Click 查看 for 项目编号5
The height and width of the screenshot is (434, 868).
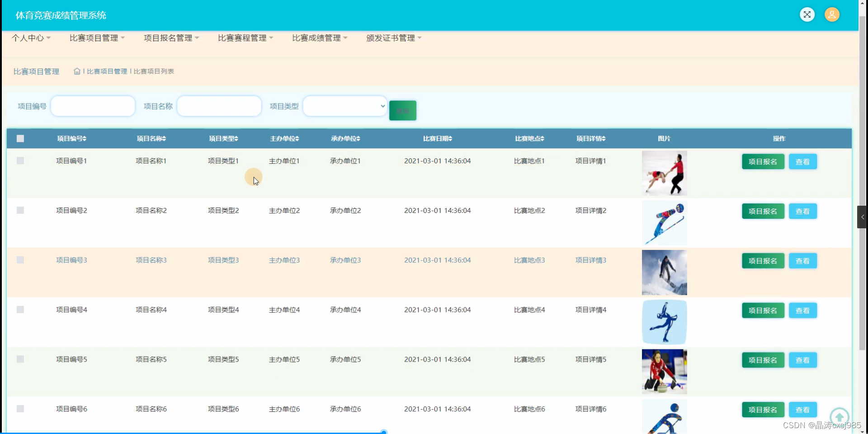pyautogui.click(x=803, y=360)
